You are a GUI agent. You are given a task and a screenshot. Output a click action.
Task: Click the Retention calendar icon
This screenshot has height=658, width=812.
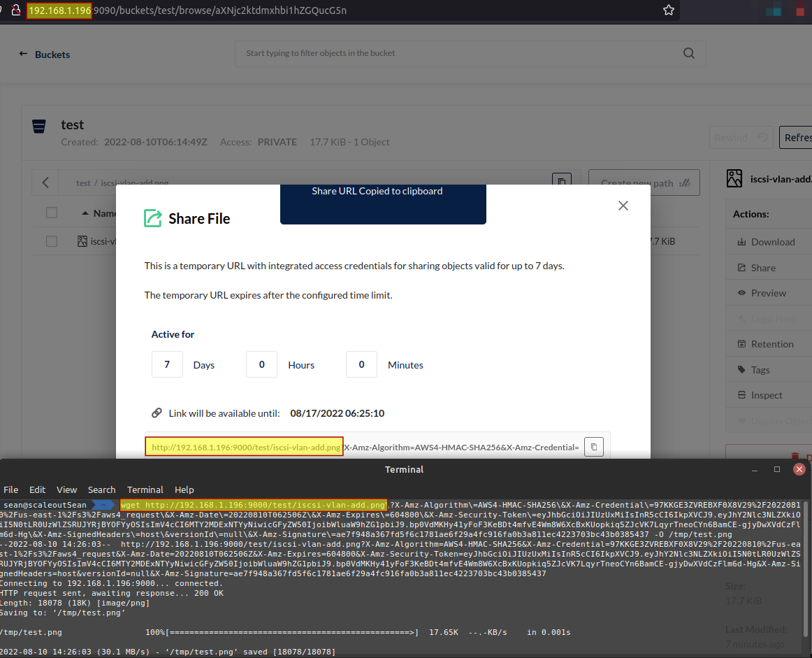click(741, 344)
